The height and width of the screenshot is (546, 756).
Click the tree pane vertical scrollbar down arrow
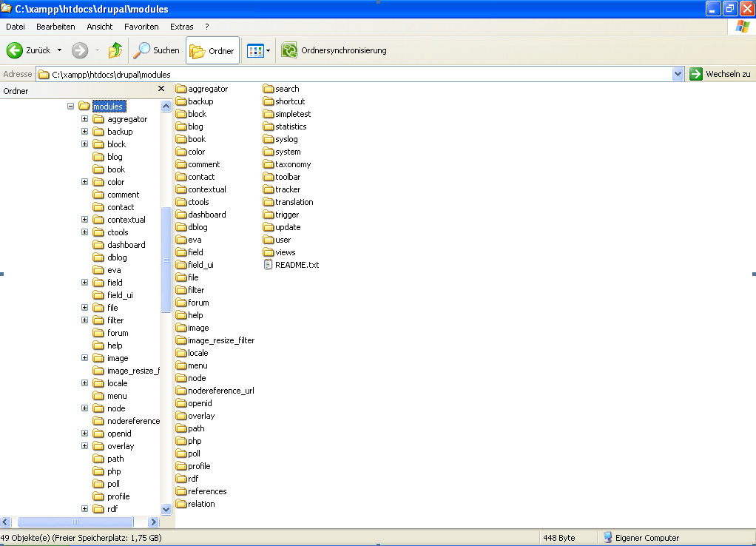point(166,509)
